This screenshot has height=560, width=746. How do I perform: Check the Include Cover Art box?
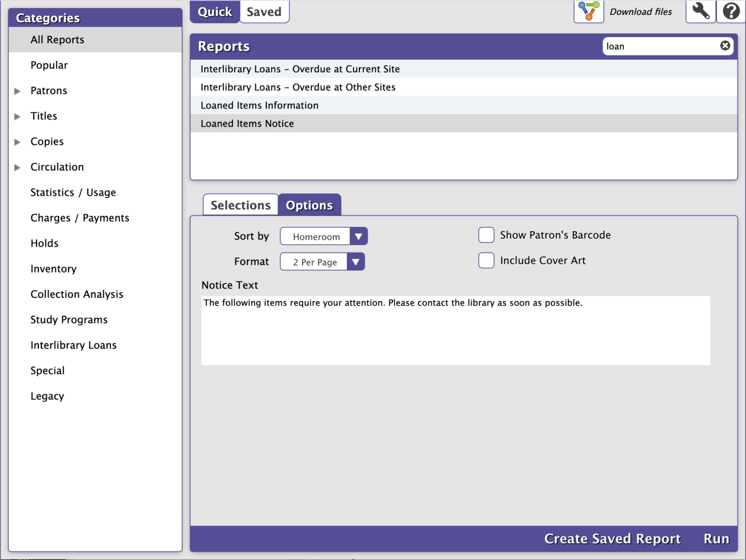click(486, 260)
